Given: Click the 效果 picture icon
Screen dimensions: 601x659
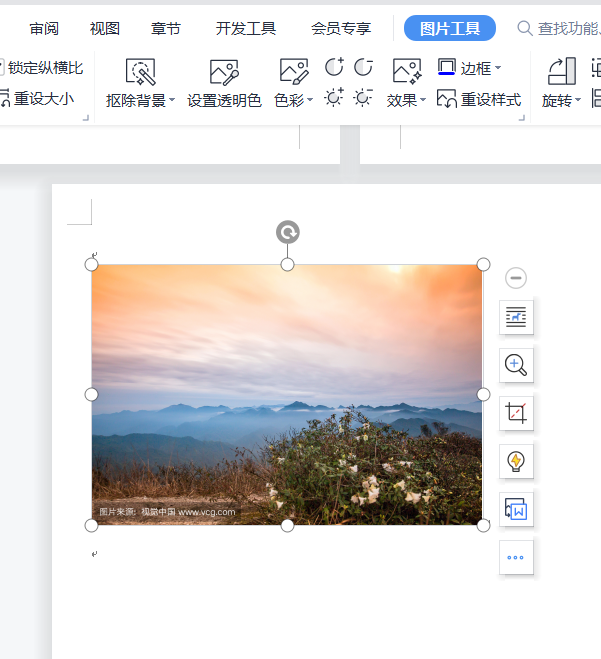Looking at the screenshot, I should point(407,71).
